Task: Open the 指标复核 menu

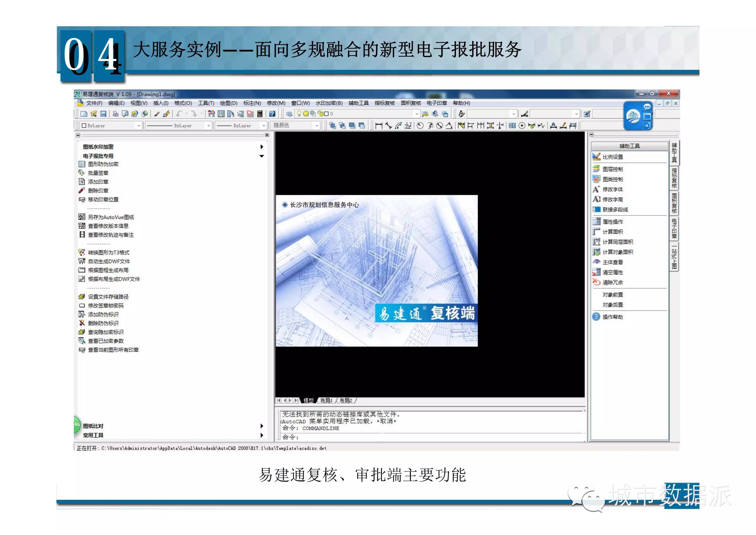Action: point(385,103)
